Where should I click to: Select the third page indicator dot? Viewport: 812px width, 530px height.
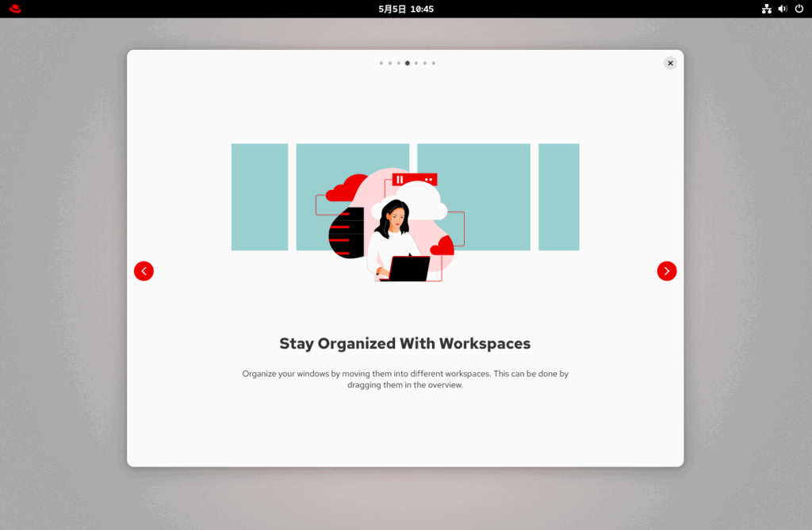click(x=399, y=63)
